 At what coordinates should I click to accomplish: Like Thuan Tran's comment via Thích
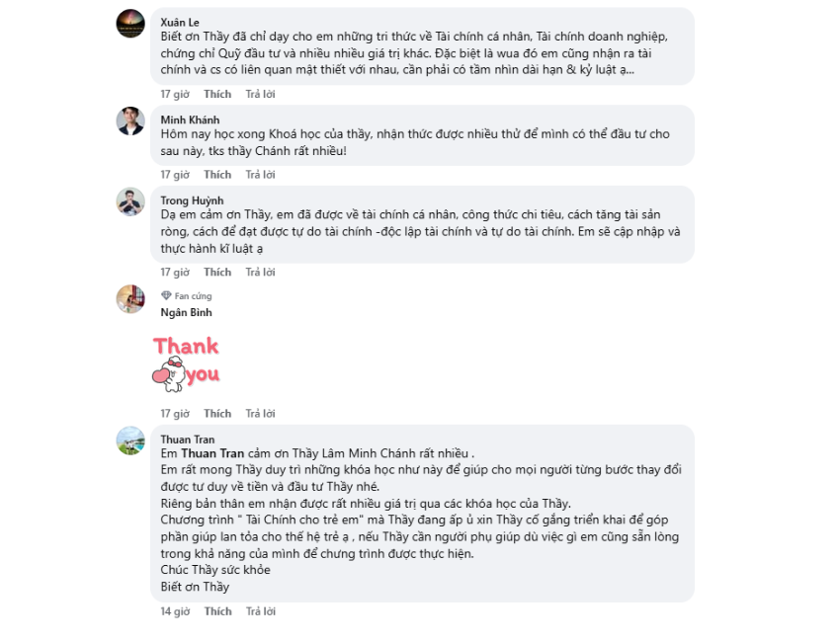pyautogui.click(x=217, y=611)
